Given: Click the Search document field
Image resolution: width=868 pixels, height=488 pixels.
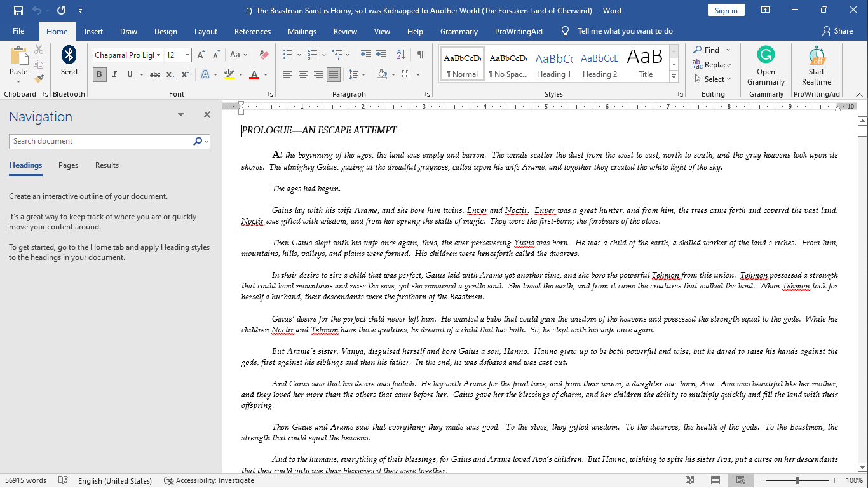Looking at the screenshot, I should click(102, 141).
